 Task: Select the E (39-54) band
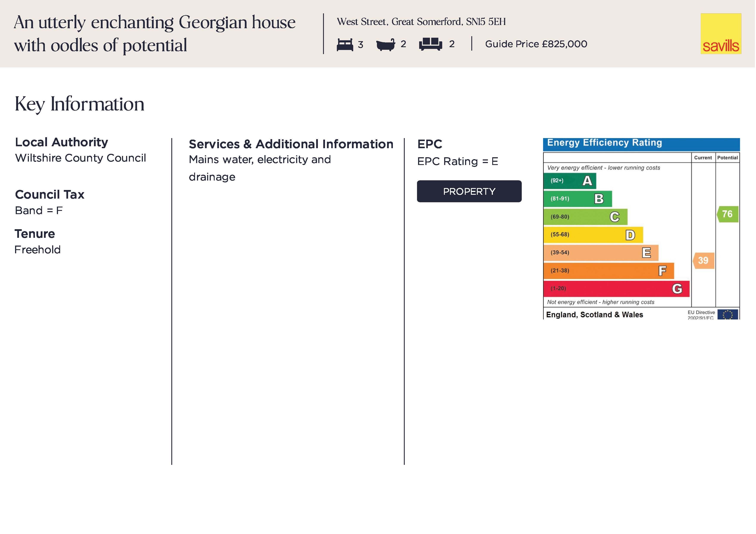[601, 253]
